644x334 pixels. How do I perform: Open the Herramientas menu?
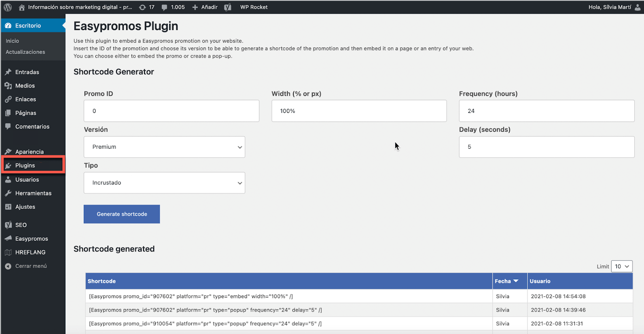click(33, 193)
